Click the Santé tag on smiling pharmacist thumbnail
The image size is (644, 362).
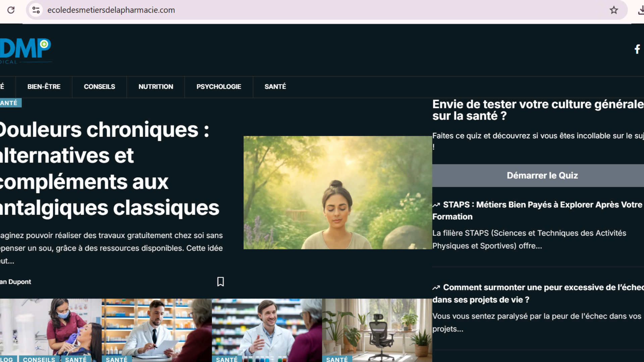click(227, 359)
